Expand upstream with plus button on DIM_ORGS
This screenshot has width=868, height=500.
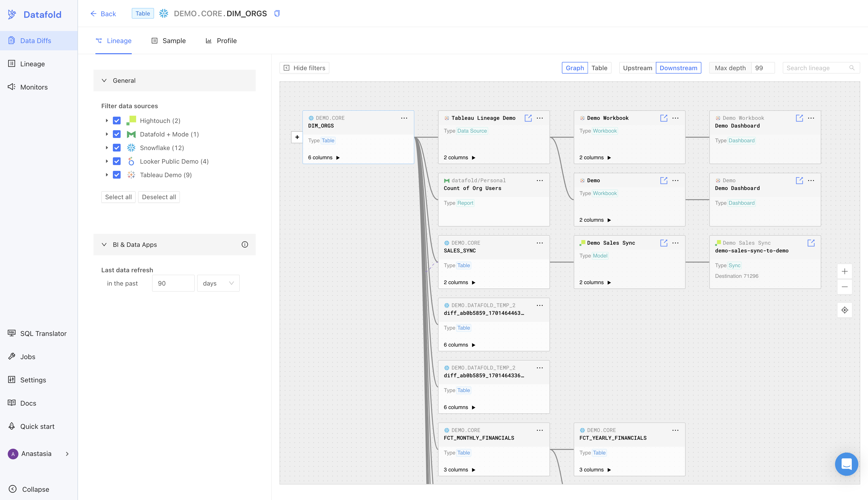coord(297,137)
